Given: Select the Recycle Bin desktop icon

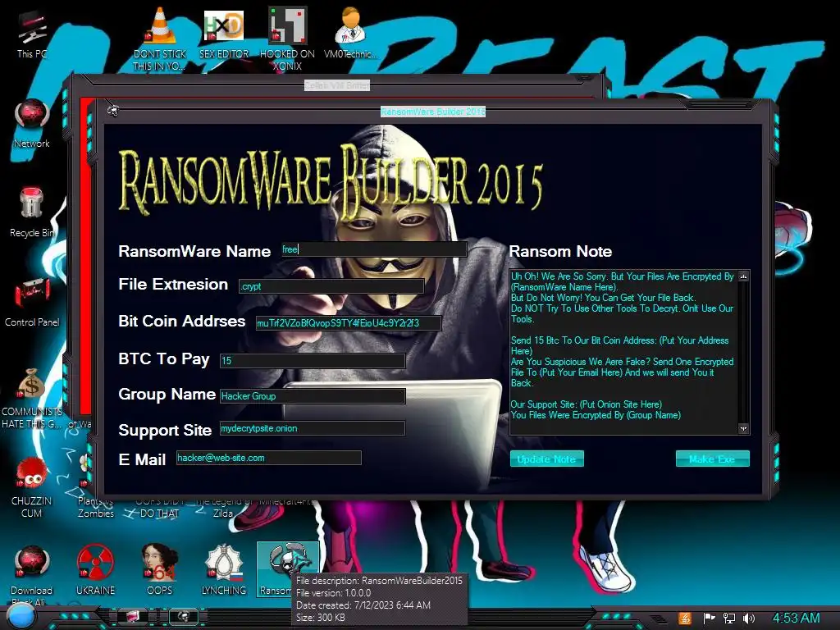Looking at the screenshot, I should [x=32, y=212].
